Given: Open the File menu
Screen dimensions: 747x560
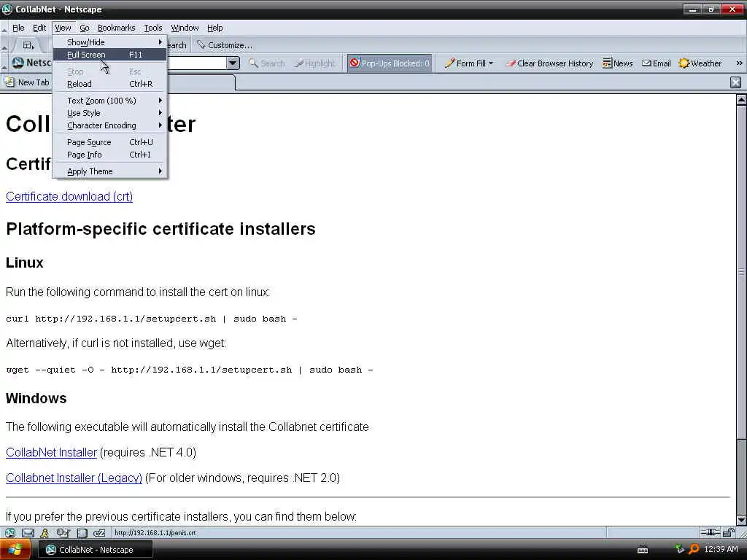Looking at the screenshot, I should click(x=18, y=28).
